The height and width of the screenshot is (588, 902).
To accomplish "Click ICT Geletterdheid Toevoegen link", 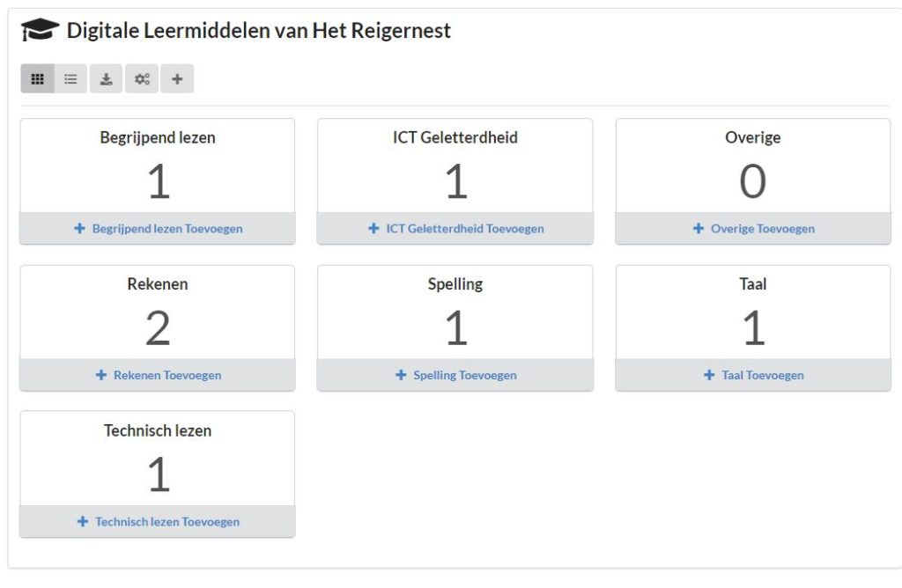I will click(x=465, y=228).
